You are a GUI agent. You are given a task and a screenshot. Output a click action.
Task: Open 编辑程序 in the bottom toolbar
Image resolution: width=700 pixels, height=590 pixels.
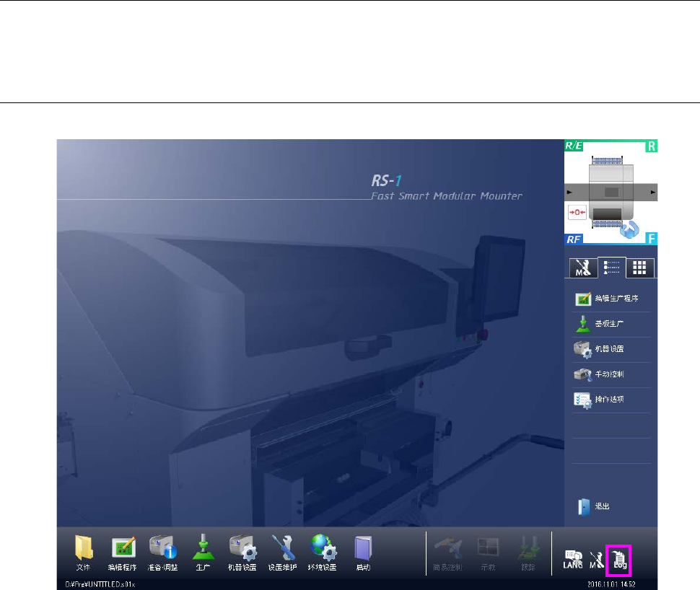123,552
